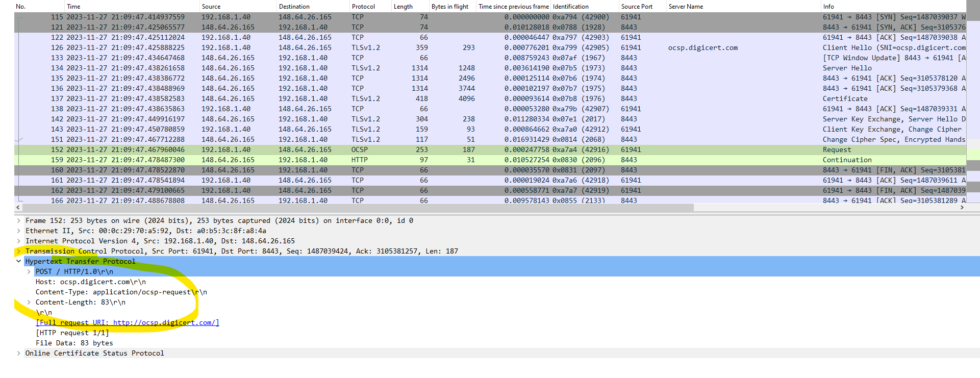The height and width of the screenshot is (378, 980).
Task: Select packet 152 OCSP Request row
Action: coord(357,149)
